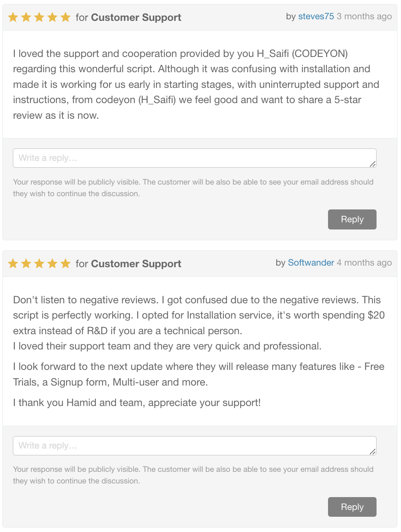Click the "4 months ago" timestamp
This screenshot has height=532, width=401.
click(x=364, y=263)
